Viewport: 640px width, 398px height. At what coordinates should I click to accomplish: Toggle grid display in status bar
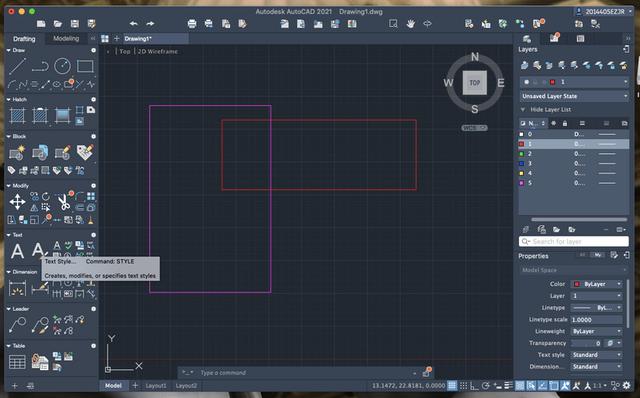[x=452, y=385]
